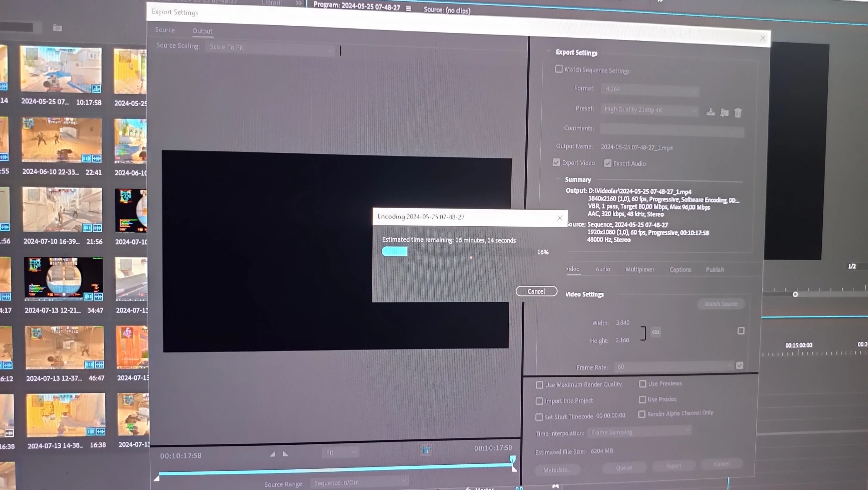Toggle the Frame Rate match-source checkbox
Viewport: 868px width, 490px height.
740,365
